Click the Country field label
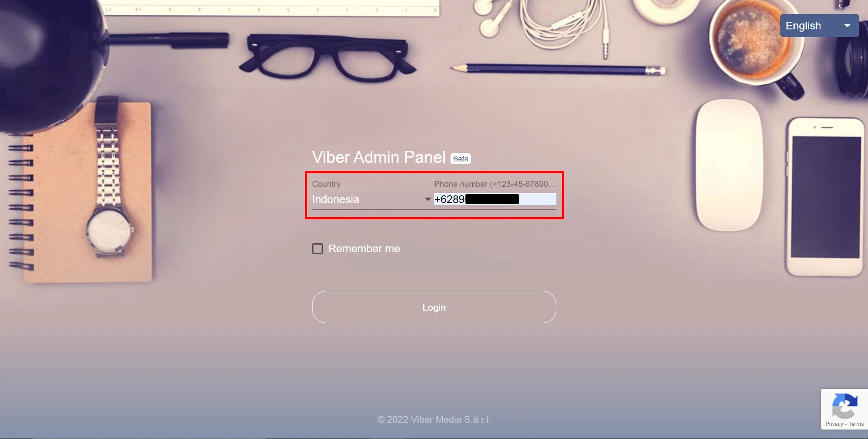Screen dimensions: 868x439 tap(326, 184)
